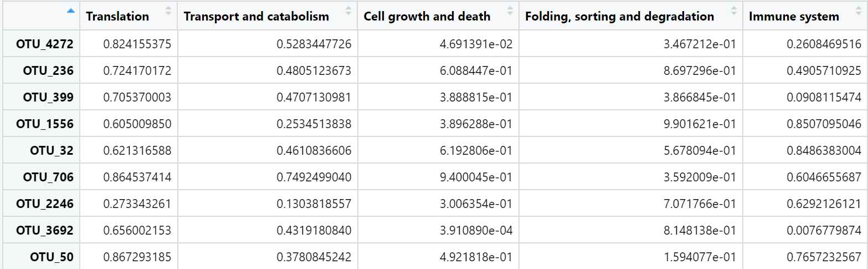Click Immune system value 0.0076779874
The image size is (868, 269).
click(x=824, y=230)
